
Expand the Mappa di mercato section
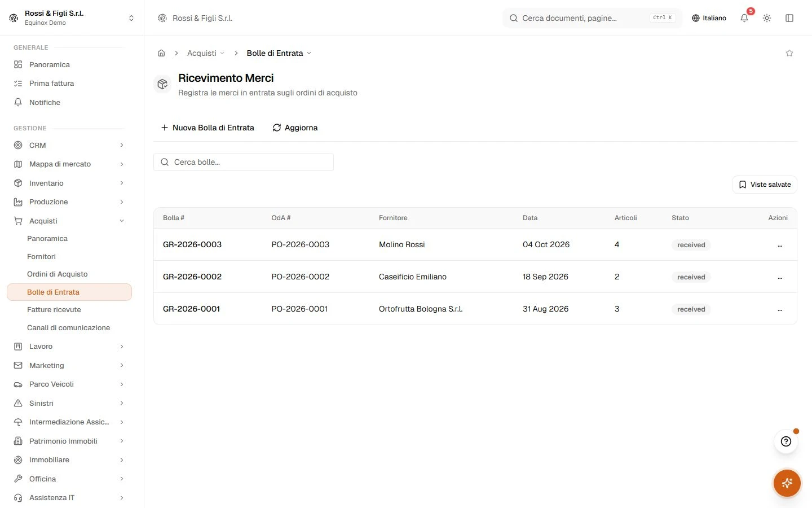69,164
